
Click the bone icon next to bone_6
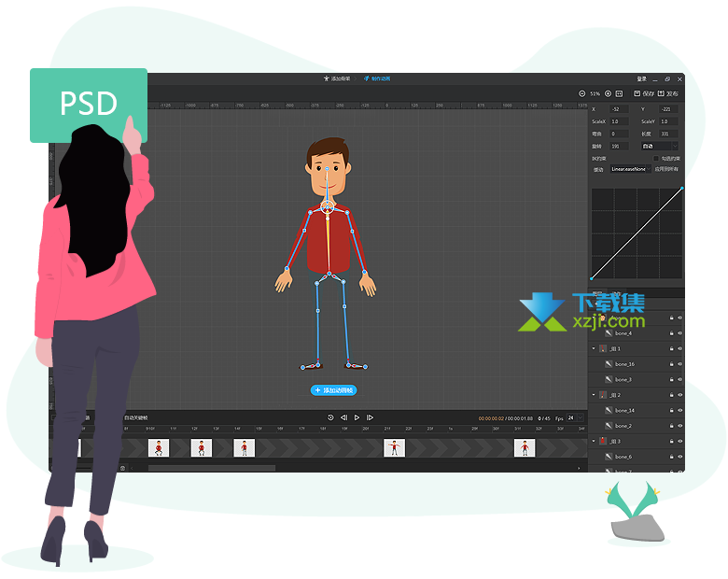click(x=609, y=457)
